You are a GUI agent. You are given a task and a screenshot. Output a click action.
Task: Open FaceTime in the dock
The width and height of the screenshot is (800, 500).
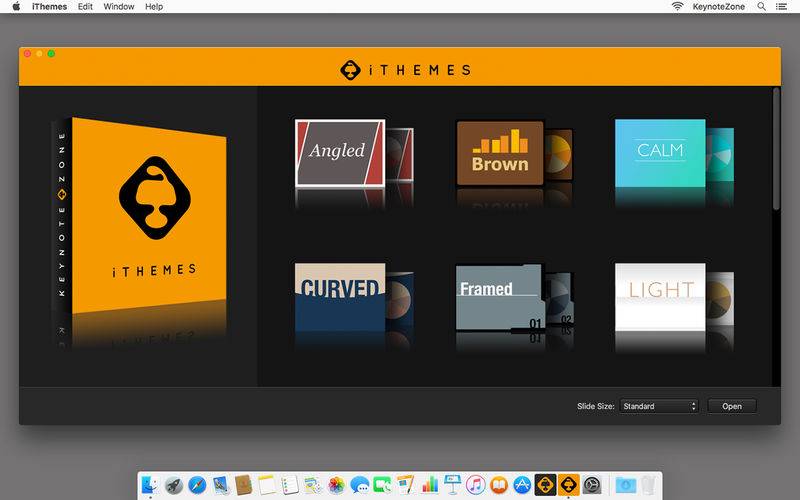pos(383,485)
